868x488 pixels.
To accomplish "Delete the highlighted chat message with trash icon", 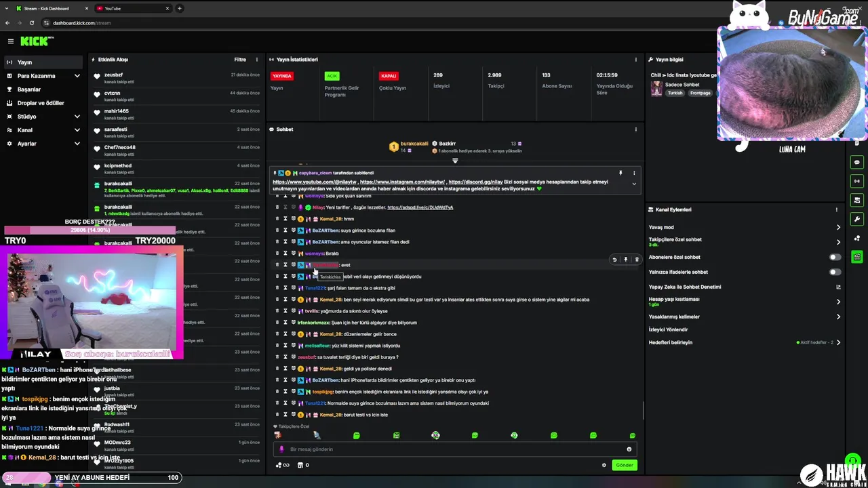I will (636, 260).
